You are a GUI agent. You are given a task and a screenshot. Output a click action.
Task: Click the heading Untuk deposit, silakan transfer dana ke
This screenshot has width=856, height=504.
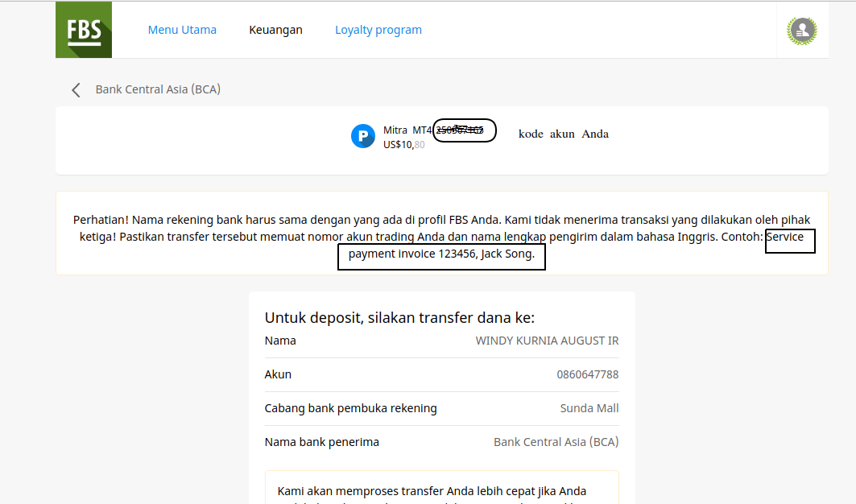point(399,318)
